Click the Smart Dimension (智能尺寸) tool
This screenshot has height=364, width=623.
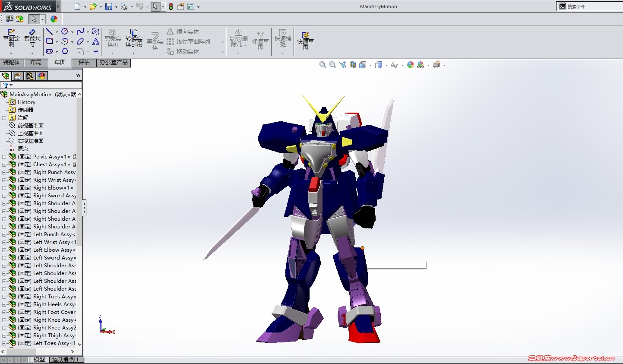(32, 38)
